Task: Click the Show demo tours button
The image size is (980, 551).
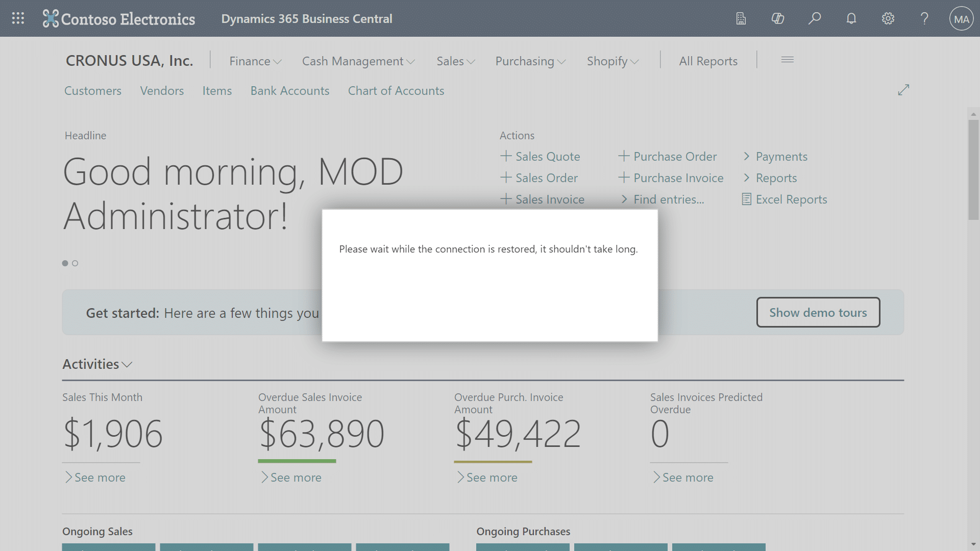Action: (x=818, y=312)
